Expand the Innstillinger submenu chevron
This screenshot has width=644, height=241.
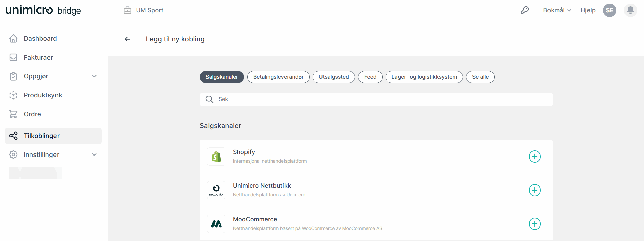click(x=94, y=155)
